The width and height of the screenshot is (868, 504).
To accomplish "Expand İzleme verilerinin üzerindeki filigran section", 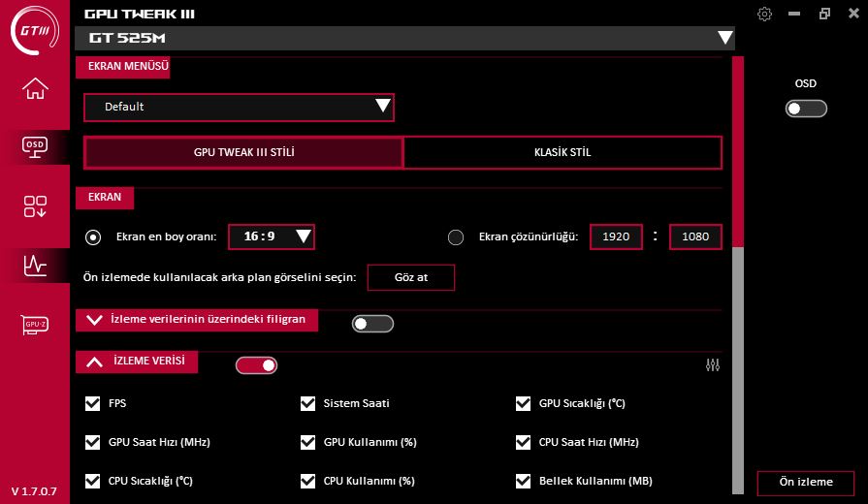I will click(x=197, y=320).
